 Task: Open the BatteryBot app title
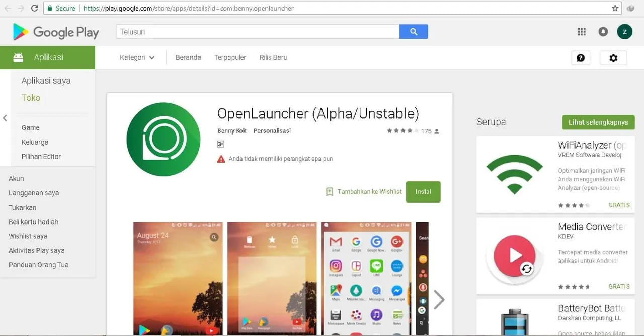coord(592,308)
